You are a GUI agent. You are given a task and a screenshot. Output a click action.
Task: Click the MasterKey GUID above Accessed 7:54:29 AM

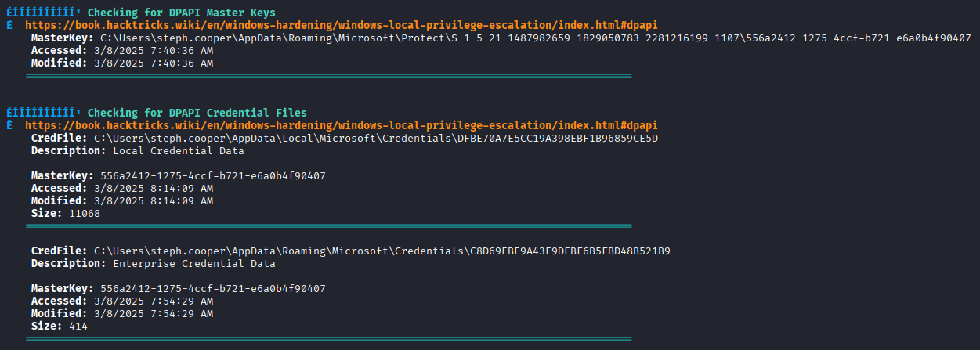[212, 288]
